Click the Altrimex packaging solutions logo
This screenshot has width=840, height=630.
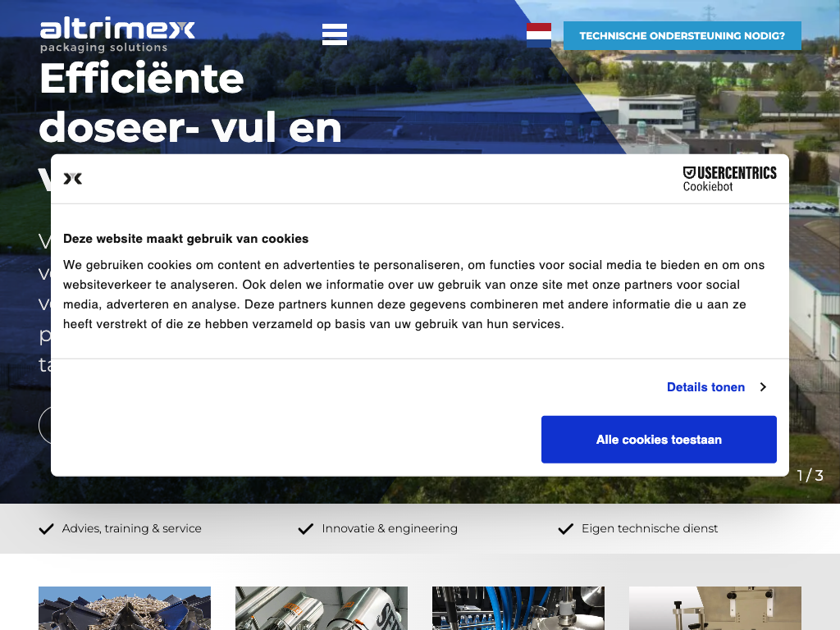[x=117, y=35]
